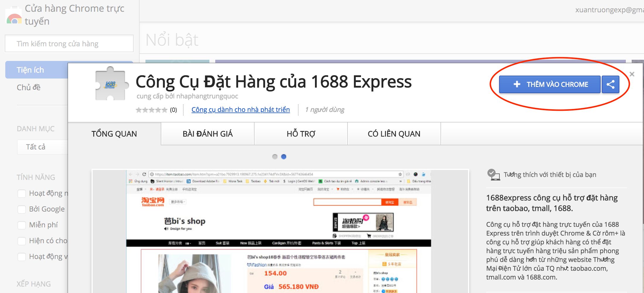Click 'Tương thích với thiết bị của bạn' text

coord(550,175)
